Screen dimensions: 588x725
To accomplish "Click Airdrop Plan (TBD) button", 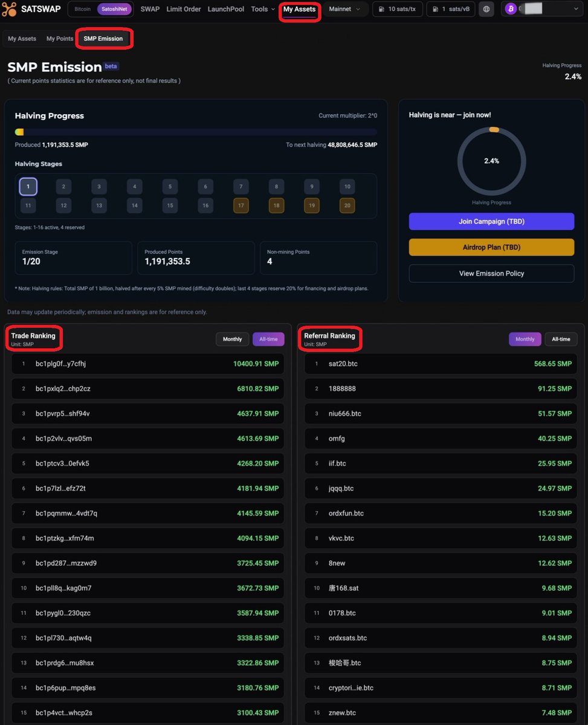I will pos(491,247).
